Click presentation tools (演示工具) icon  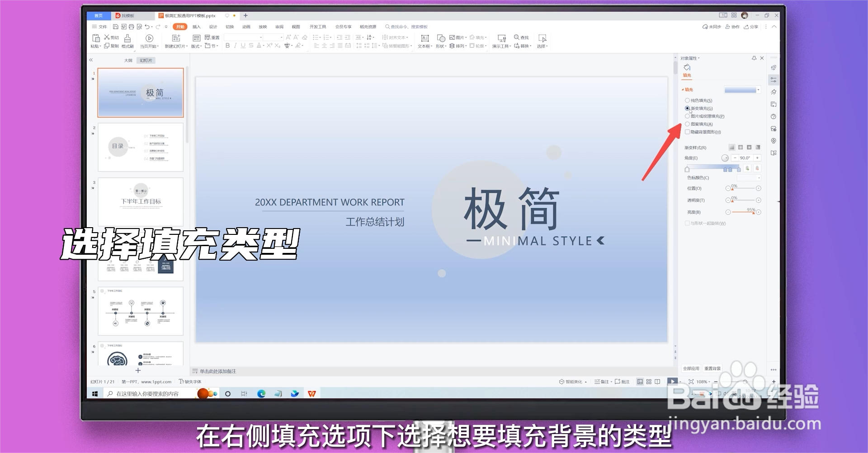(502, 38)
